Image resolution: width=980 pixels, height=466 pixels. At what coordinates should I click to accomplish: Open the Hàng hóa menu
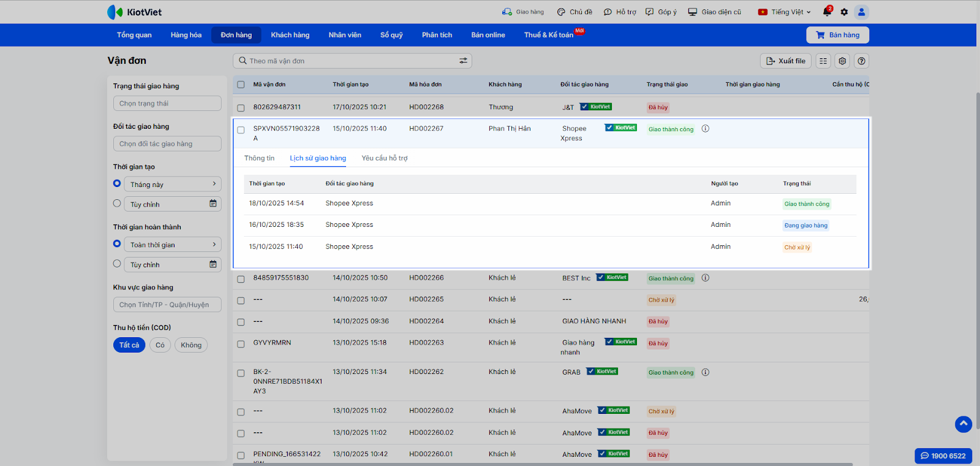186,35
